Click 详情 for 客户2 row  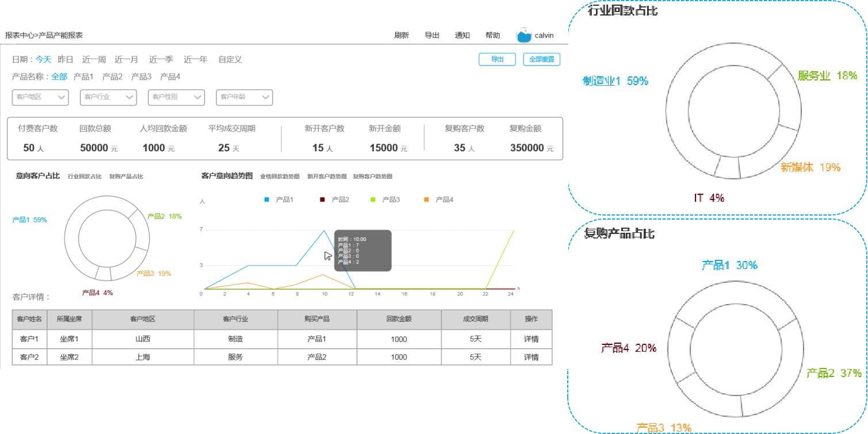(531, 357)
